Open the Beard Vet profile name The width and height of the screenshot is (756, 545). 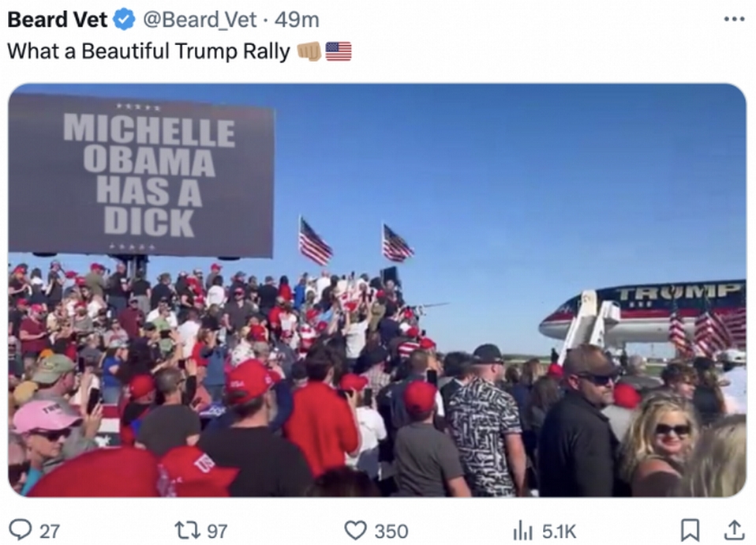click(57, 20)
